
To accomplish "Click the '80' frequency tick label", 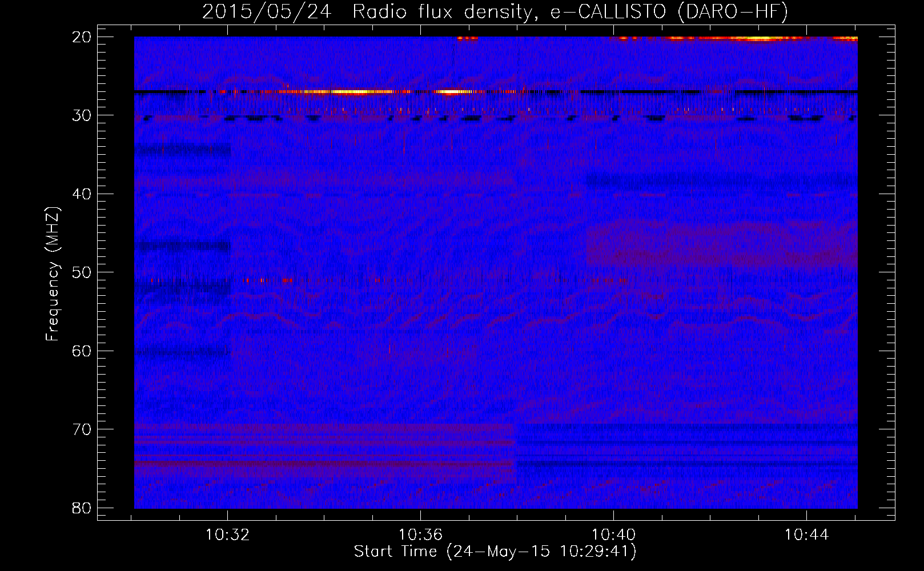I will point(82,508).
